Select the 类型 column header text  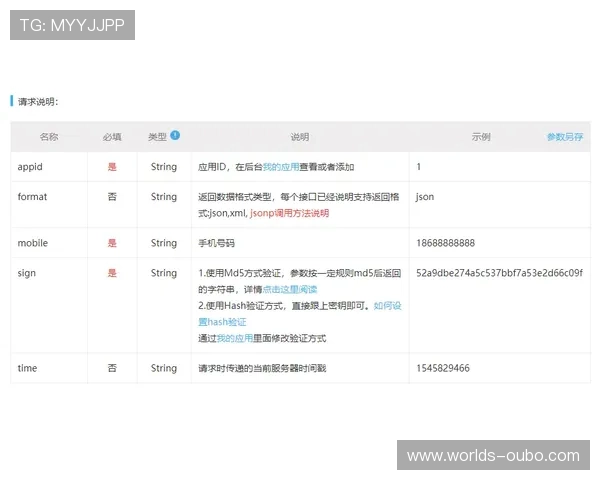pyautogui.click(x=157, y=137)
